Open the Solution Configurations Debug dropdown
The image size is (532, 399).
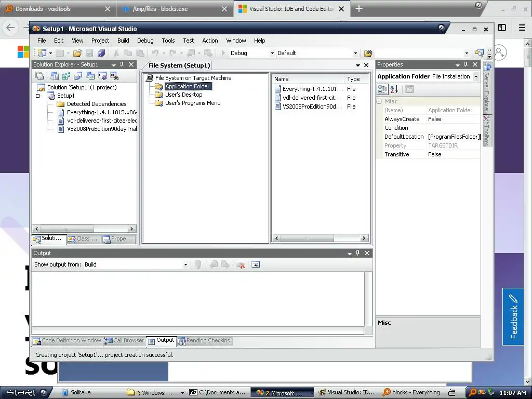(x=272, y=54)
